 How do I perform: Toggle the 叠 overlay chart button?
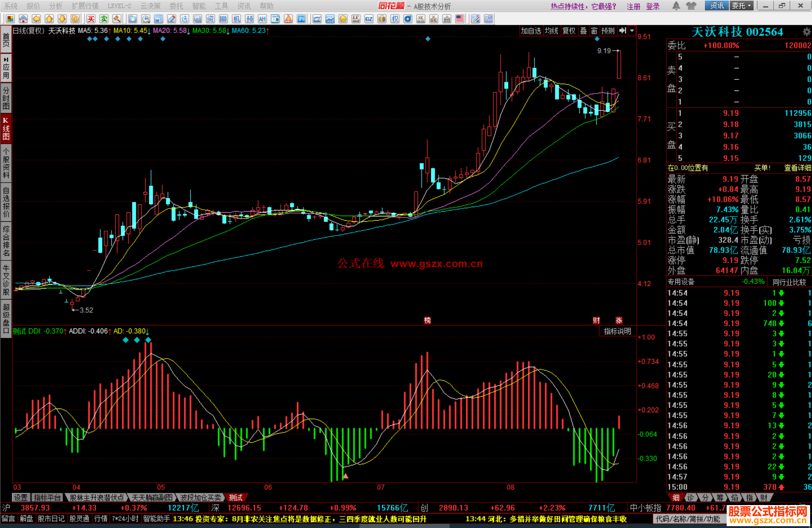[583, 31]
